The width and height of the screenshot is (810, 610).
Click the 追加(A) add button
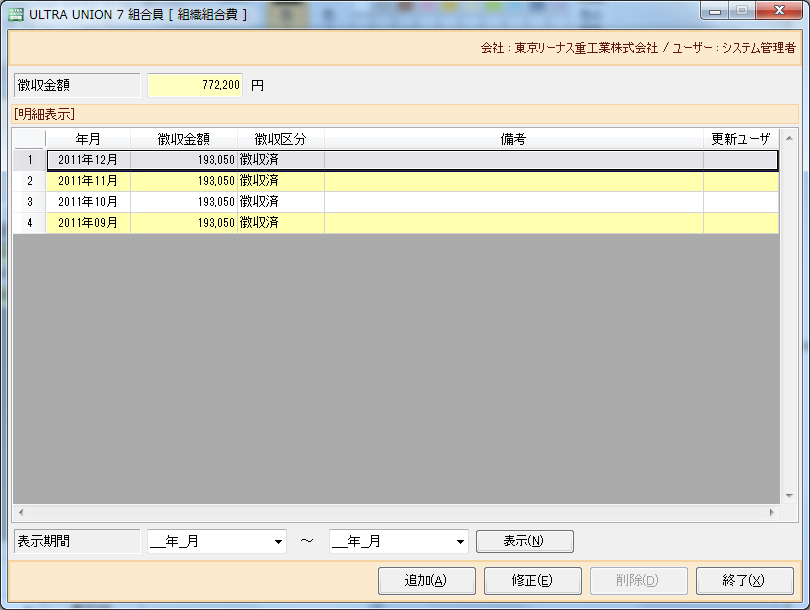pos(427,581)
